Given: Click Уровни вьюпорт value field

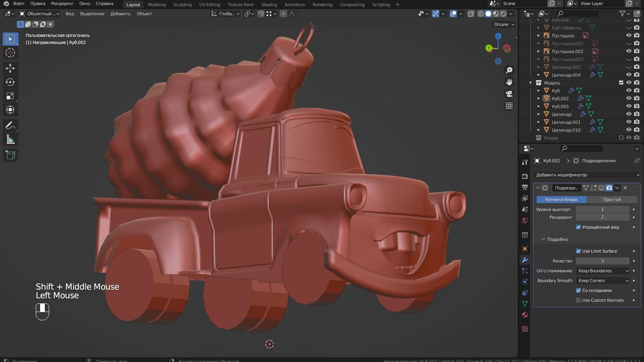Looking at the screenshot, I should click(603, 209).
